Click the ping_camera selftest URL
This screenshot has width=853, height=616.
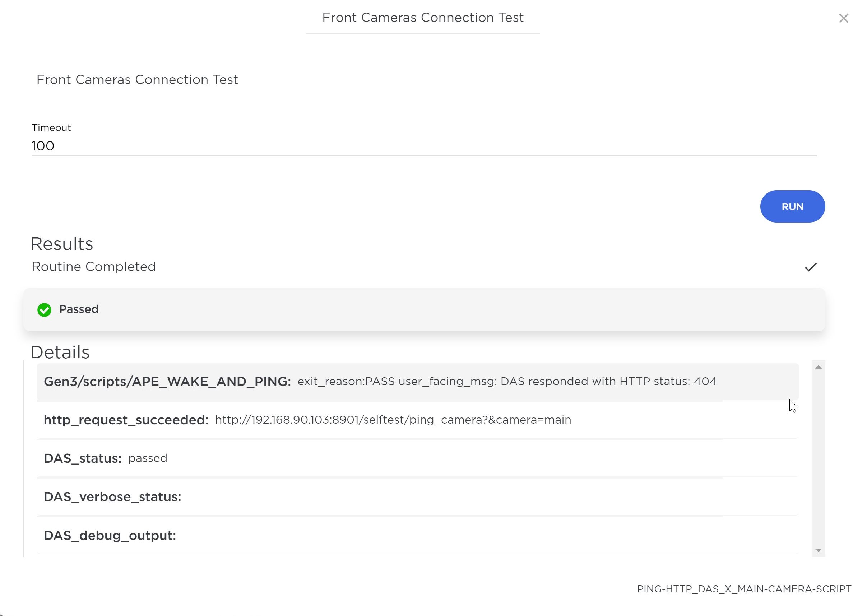click(393, 420)
